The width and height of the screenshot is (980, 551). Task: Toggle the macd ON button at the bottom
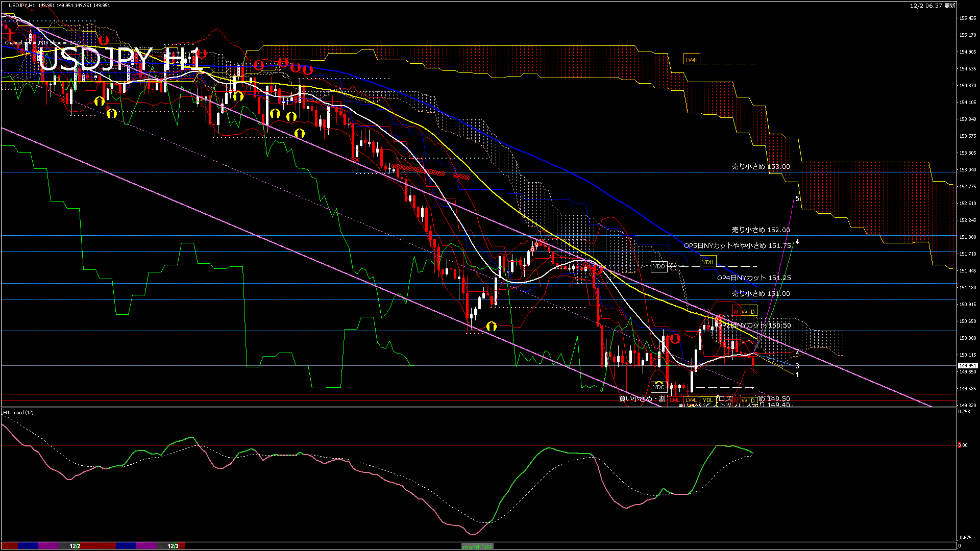click(x=477, y=546)
